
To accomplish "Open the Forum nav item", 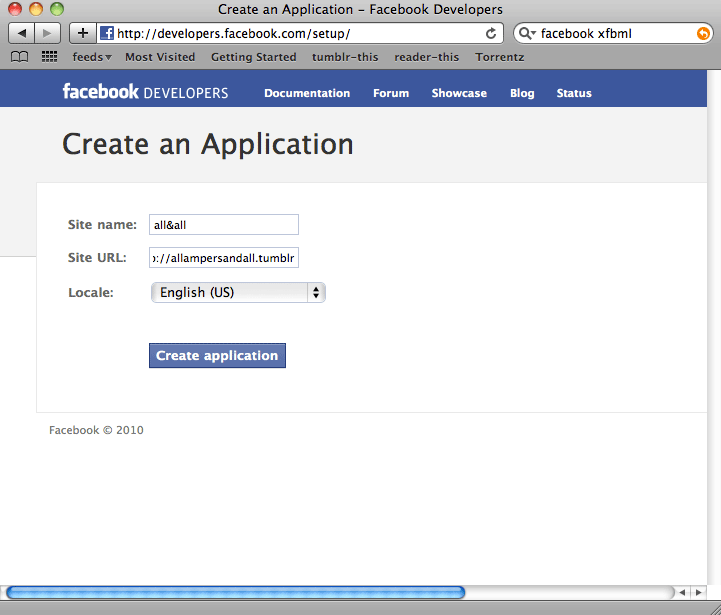I will coord(391,93).
